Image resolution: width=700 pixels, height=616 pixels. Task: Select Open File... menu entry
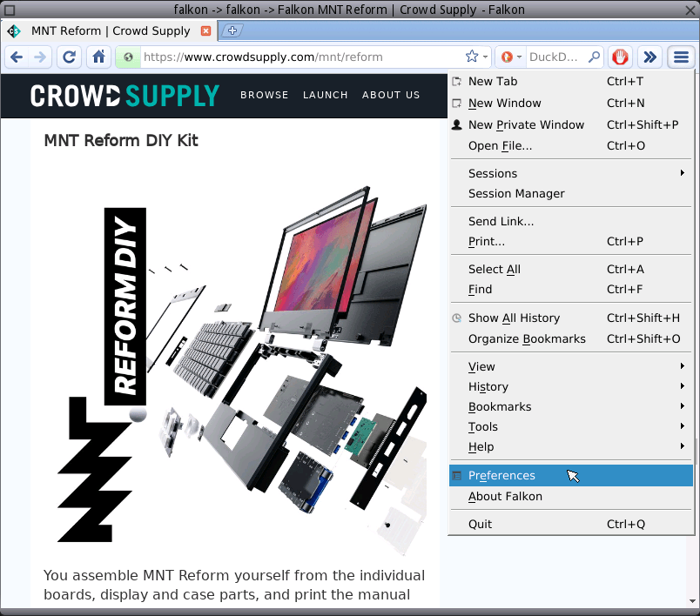pyautogui.click(x=571, y=146)
